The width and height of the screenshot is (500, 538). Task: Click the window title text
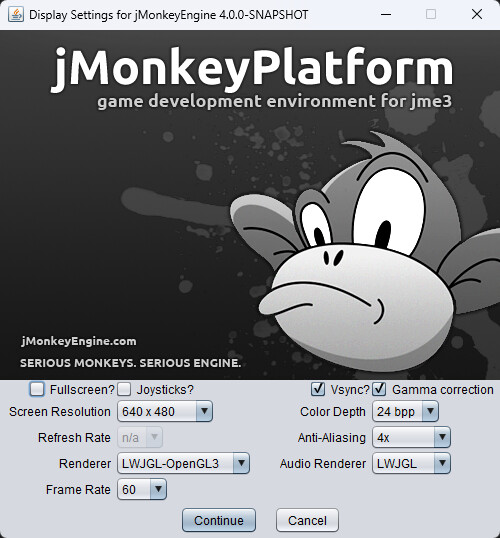168,15
